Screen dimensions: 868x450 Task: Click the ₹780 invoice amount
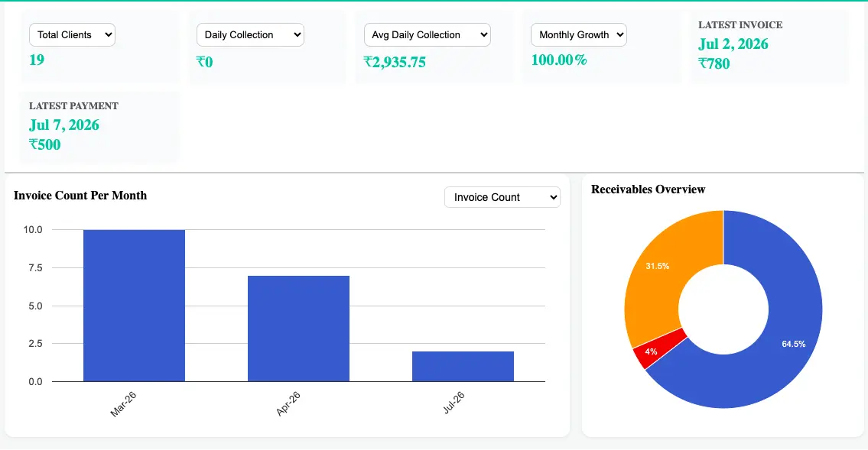pyautogui.click(x=714, y=63)
